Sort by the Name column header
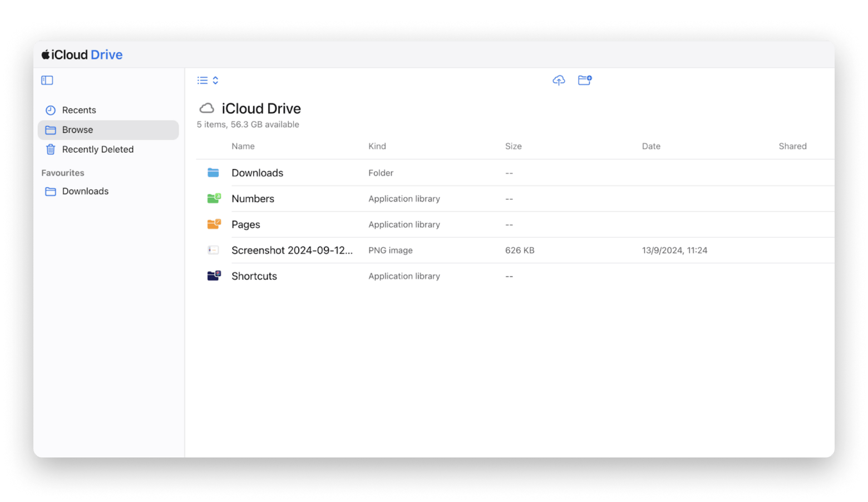 243,146
